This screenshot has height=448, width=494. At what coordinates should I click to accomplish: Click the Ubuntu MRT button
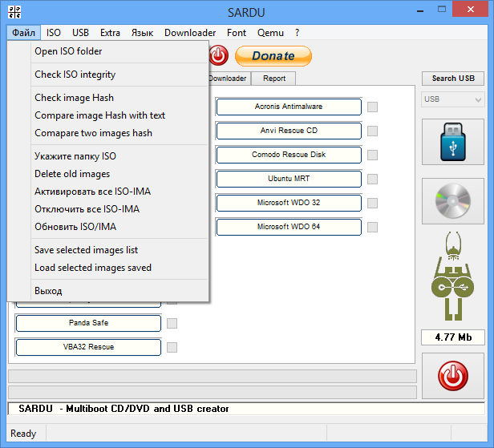tap(289, 179)
